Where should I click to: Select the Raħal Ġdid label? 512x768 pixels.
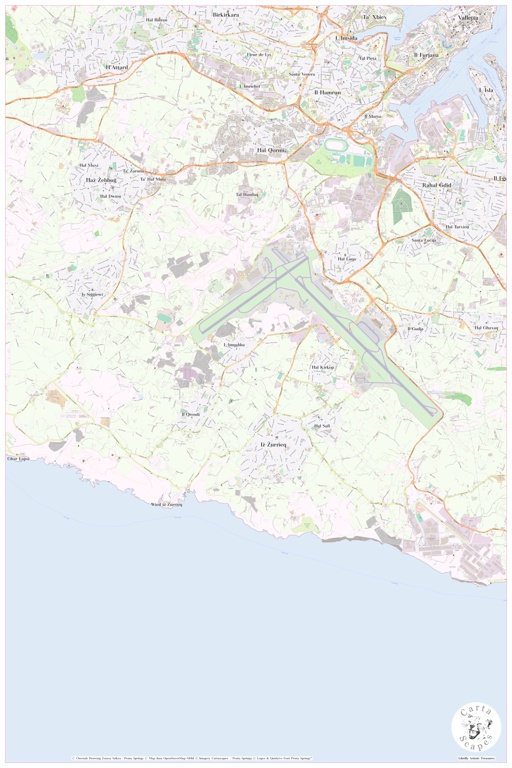436,185
